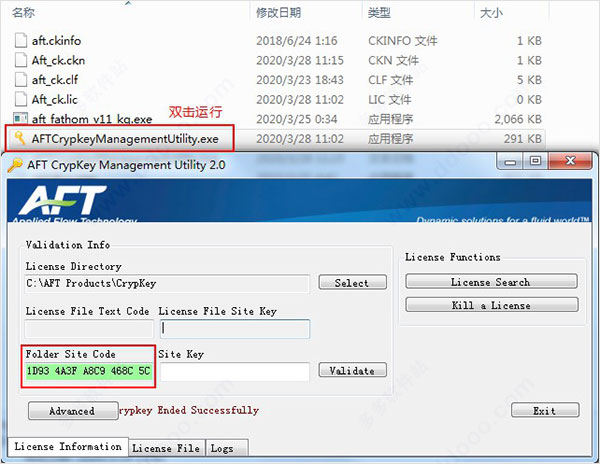
Task: Click the key icon in utility title bar
Action: tap(15, 165)
